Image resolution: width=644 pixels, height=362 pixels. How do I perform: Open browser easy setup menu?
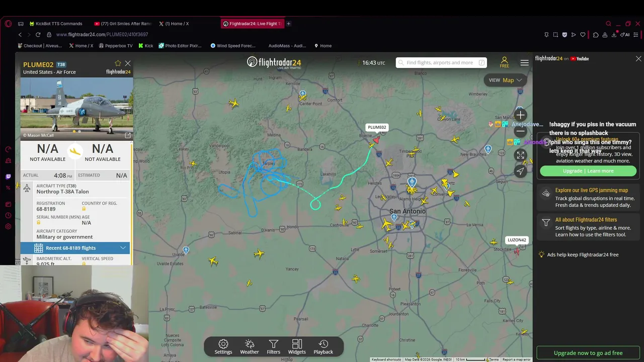click(x=636, y=35)
